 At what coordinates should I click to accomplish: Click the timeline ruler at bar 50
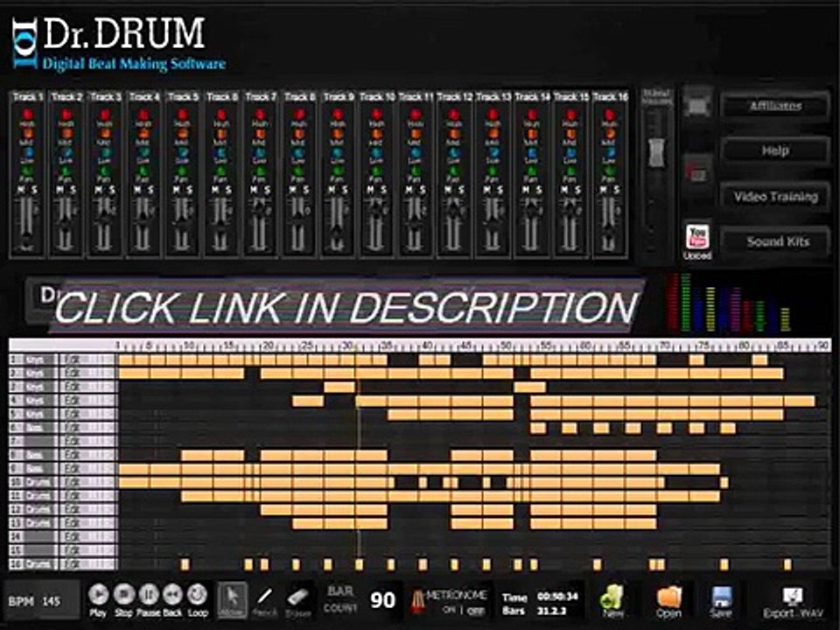507,345
